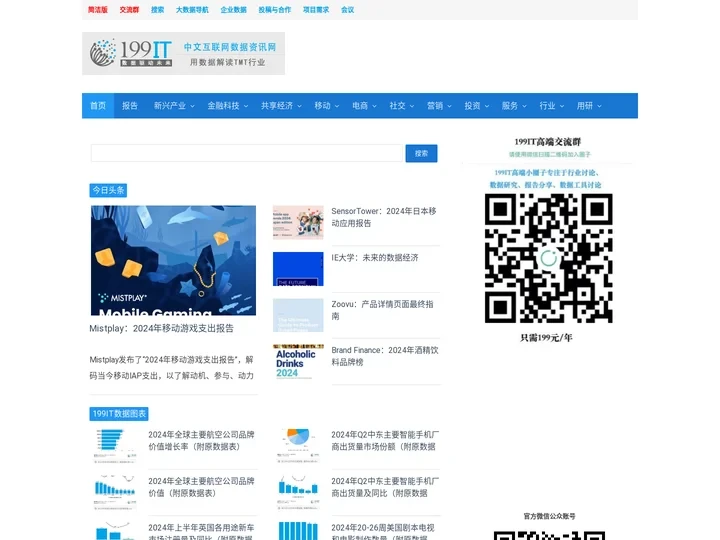Open 2024年Q2中东主要智能手机厂商出货量及同比 article
Viewport: 720px width, 540px height.
pyautogui.click(x=385, y=487)
